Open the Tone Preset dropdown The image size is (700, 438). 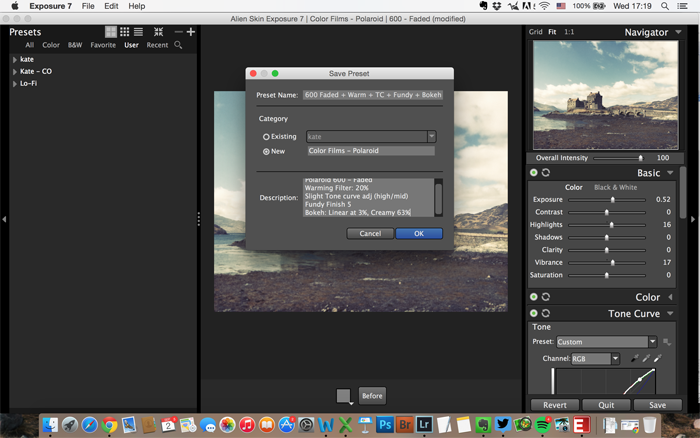pyautogui.click(x=653, y=342)
